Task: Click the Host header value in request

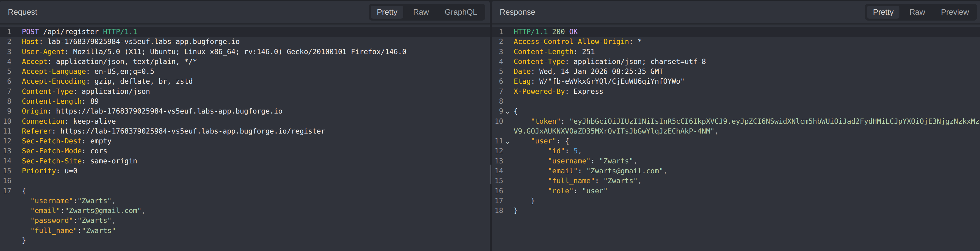Action: tap(143, 41)
